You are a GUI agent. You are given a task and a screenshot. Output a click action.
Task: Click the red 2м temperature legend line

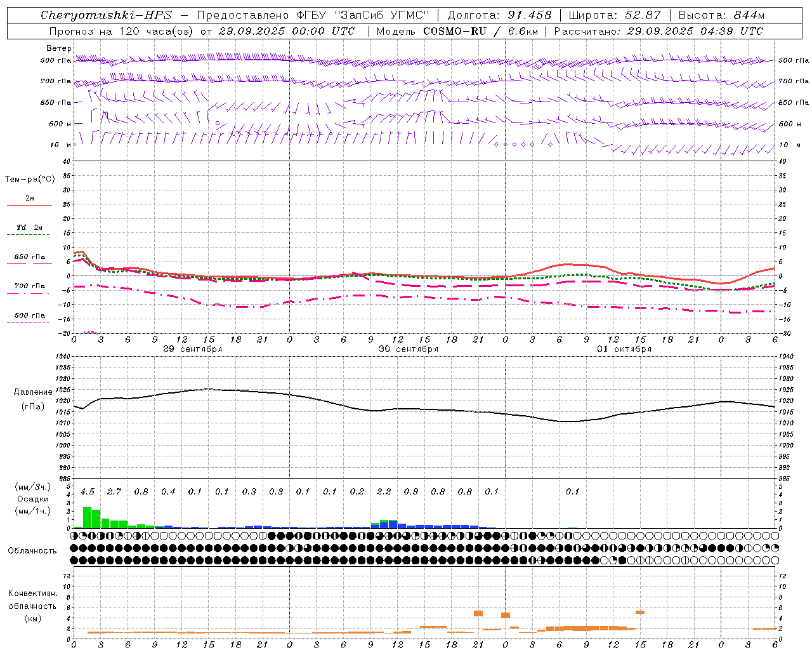[29, 205]
